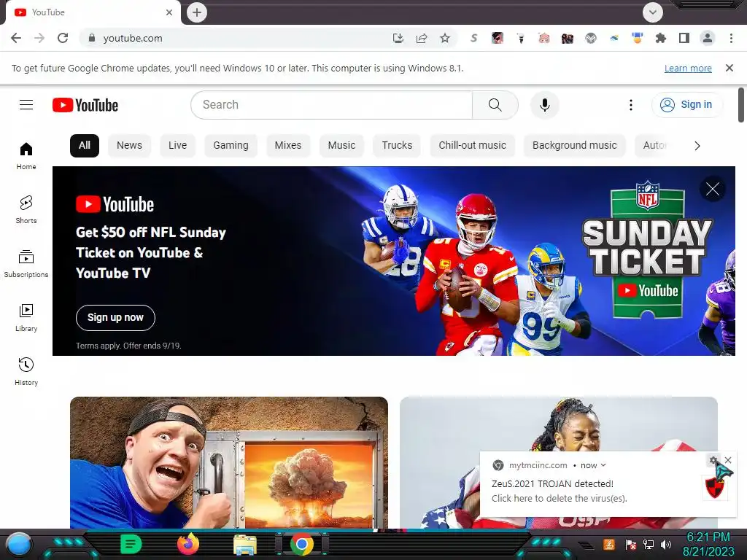Image resolution: width=747 pixels, height=560 pixels.
Task: Select the All category chip
Action: pyautogui.click(x=85, y=146)
